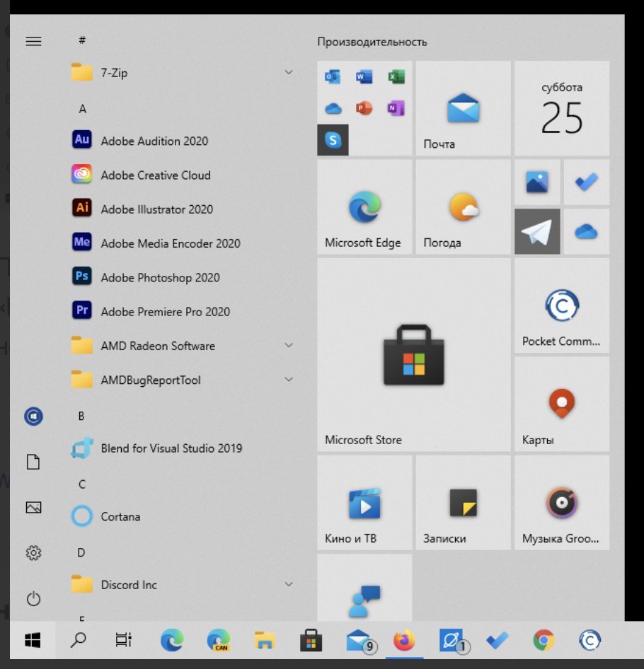Open OneDrive in the Office tile folder
Viewport: 644px width, 669px height.
(333, 108)
